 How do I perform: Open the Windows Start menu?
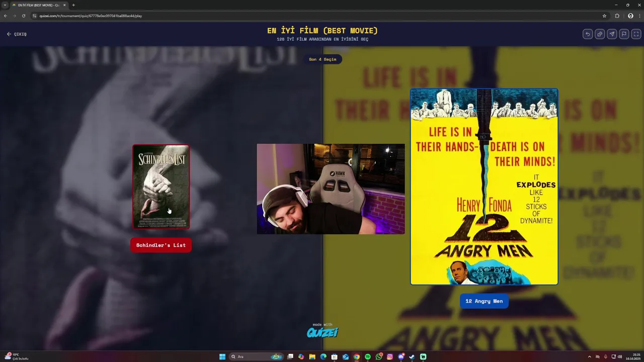pyautogui.click(x=222, y=356)
